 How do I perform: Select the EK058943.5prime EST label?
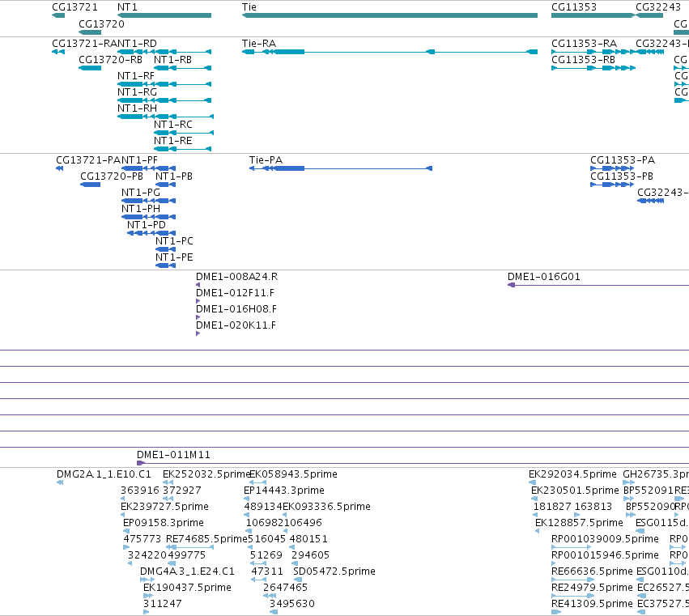[x=294, y=474]
